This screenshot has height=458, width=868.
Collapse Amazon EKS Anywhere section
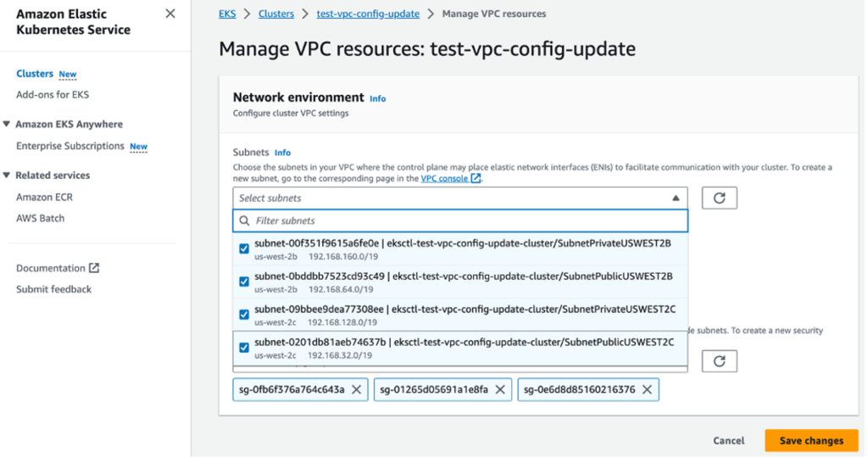click(8, 124)
